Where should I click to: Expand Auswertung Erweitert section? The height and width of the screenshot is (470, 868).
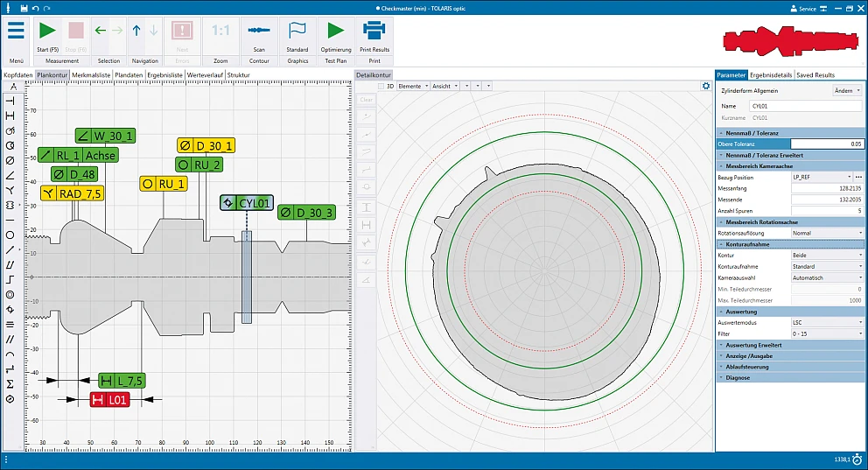coord(790,345)
